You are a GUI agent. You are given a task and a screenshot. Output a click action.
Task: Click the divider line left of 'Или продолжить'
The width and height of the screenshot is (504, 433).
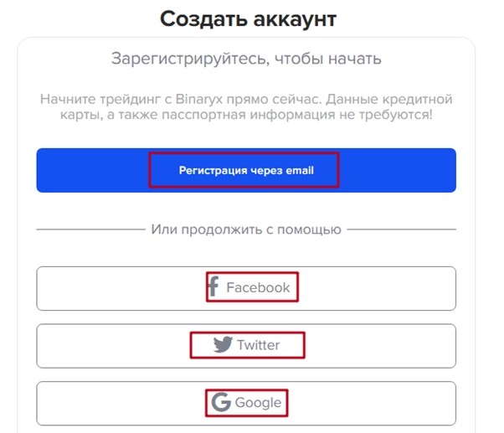(91, 229)
